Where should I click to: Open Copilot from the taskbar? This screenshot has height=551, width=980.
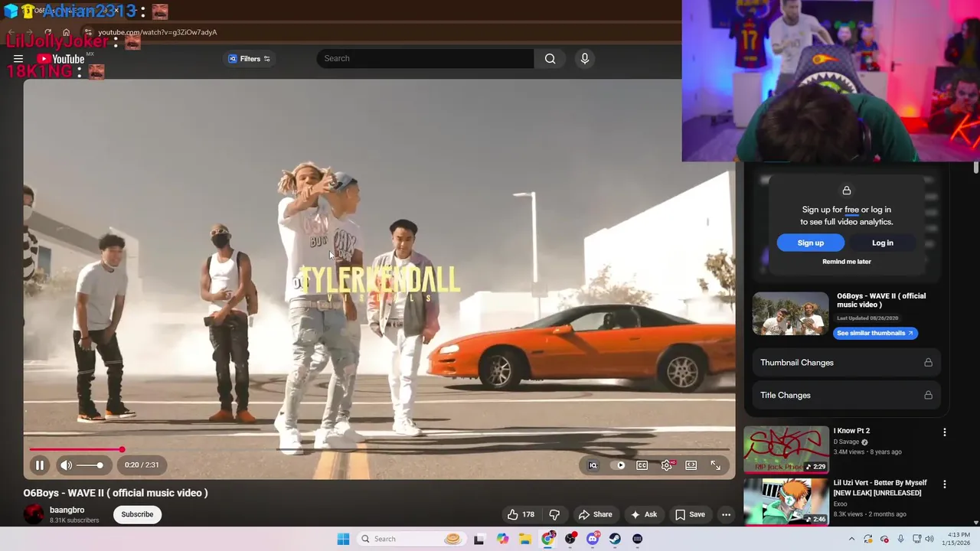(x=502, y=539)
